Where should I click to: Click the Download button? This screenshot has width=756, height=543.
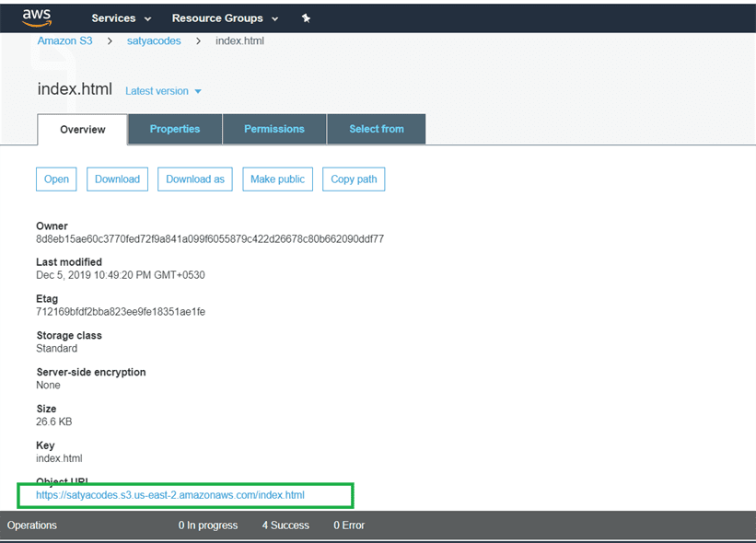point(118,179)
